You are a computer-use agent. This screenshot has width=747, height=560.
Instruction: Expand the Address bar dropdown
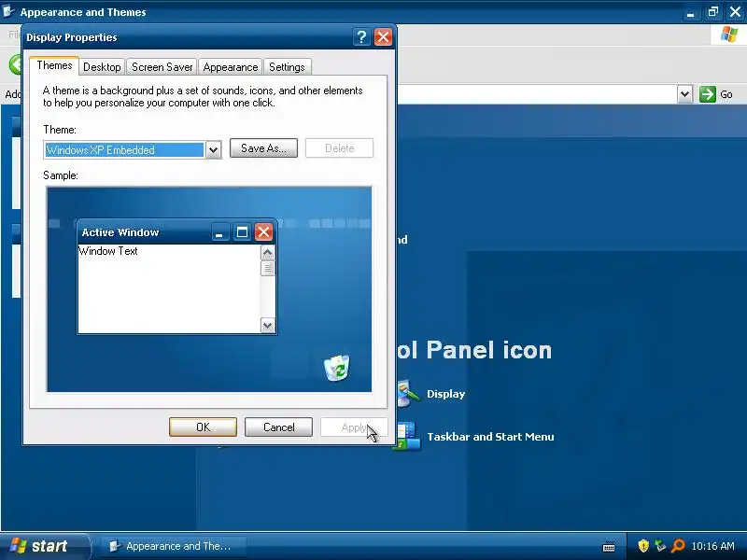pos(684,94)
